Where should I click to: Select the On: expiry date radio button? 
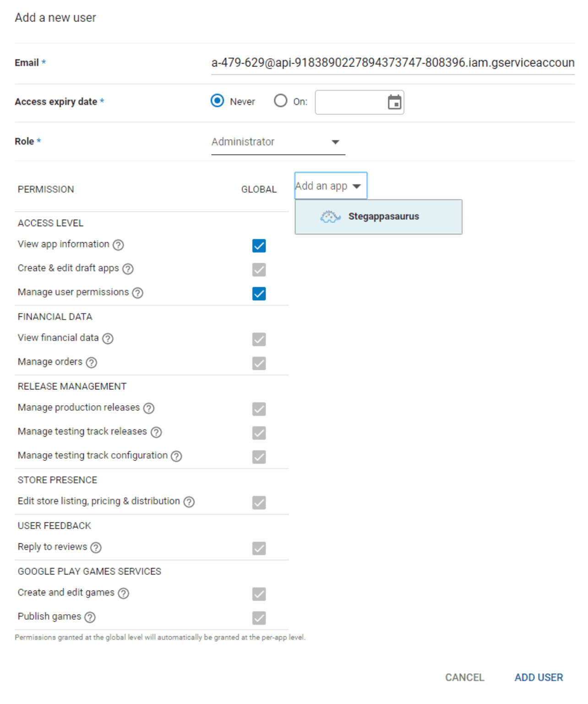(x=280, y=101)
